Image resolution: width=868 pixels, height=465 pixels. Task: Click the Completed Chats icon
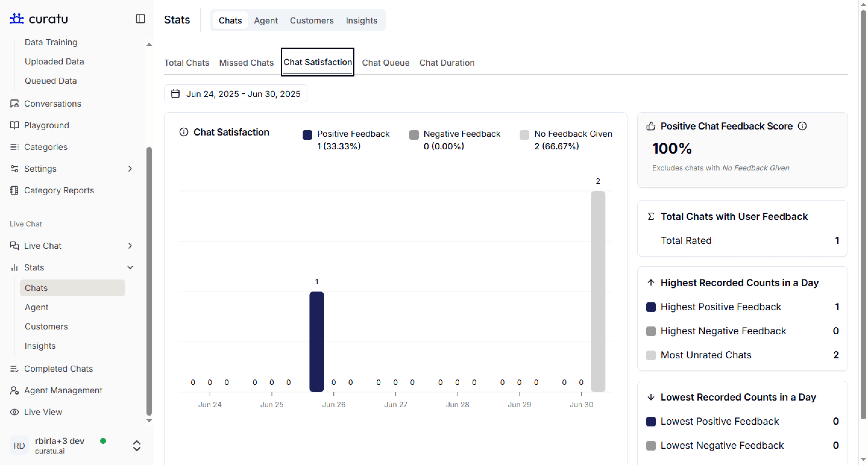coord(14,368)
